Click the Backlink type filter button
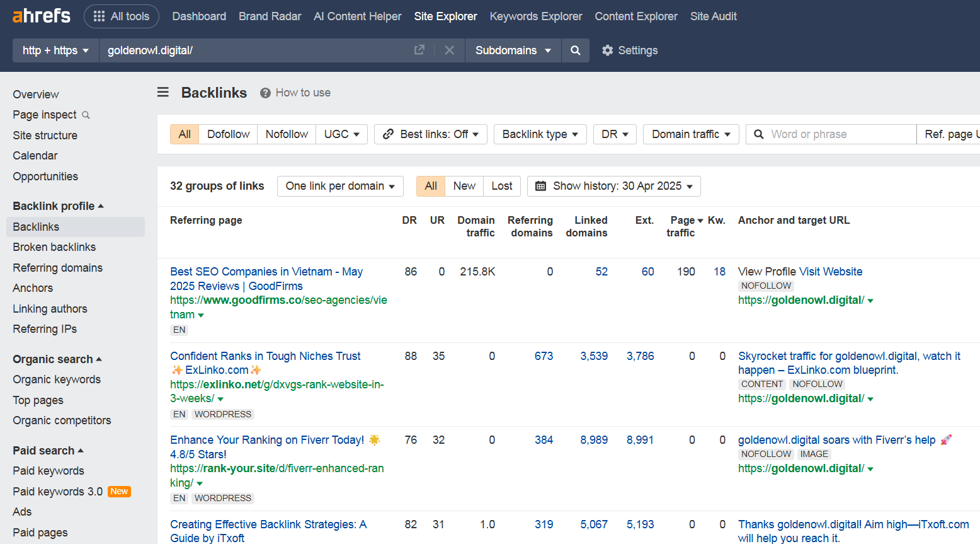 [x=540, y=134]
